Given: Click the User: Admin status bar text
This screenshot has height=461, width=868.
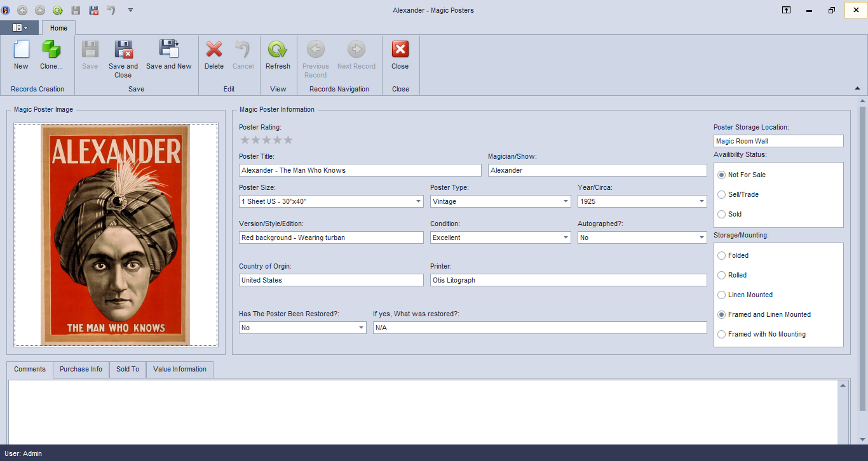Looking at the screenshot, I should click(23, 453).
